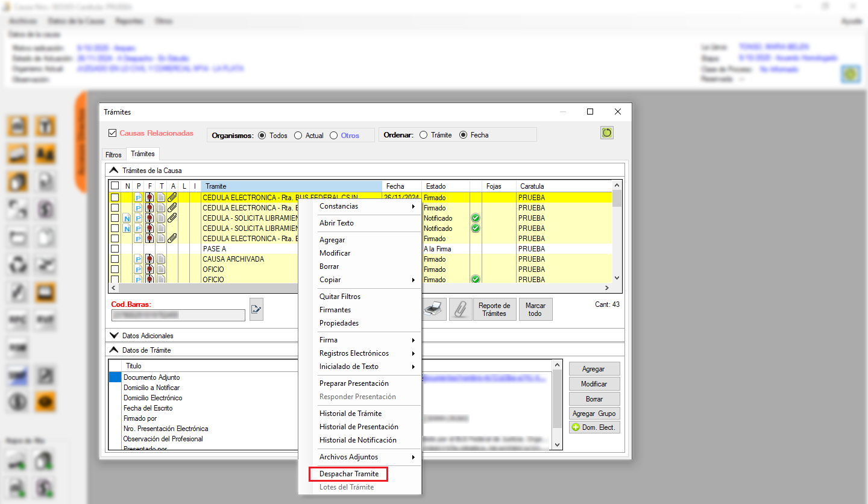This screenshot has height=504, width=868.
Task: Click the paperclip attachment button
Action: [x=461, y=309]
